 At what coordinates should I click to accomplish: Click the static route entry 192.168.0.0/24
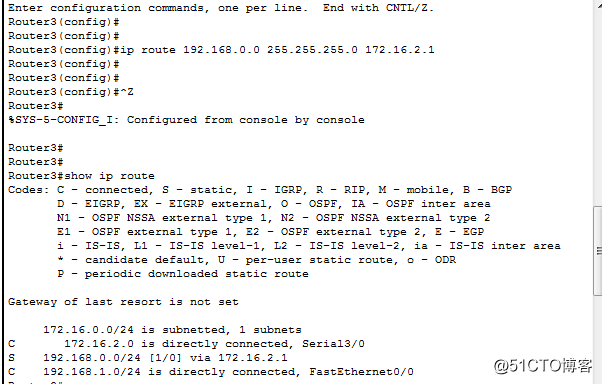coord(147,358)
